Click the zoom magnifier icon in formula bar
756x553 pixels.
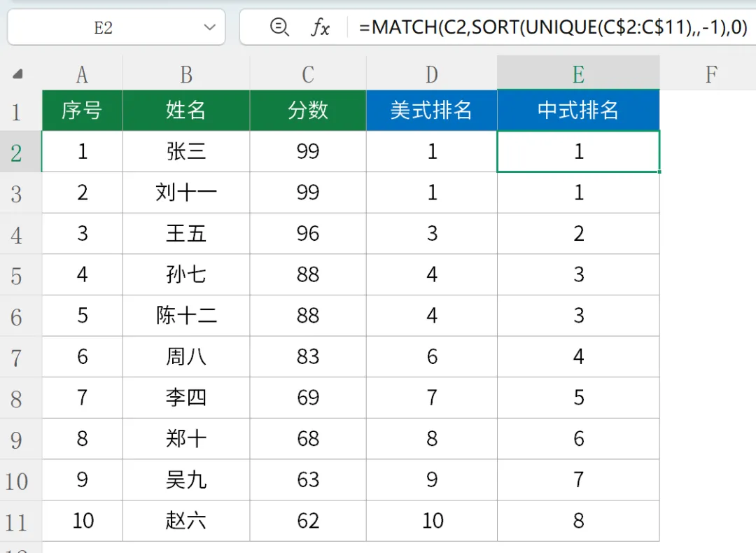click(x=279, y=27)
